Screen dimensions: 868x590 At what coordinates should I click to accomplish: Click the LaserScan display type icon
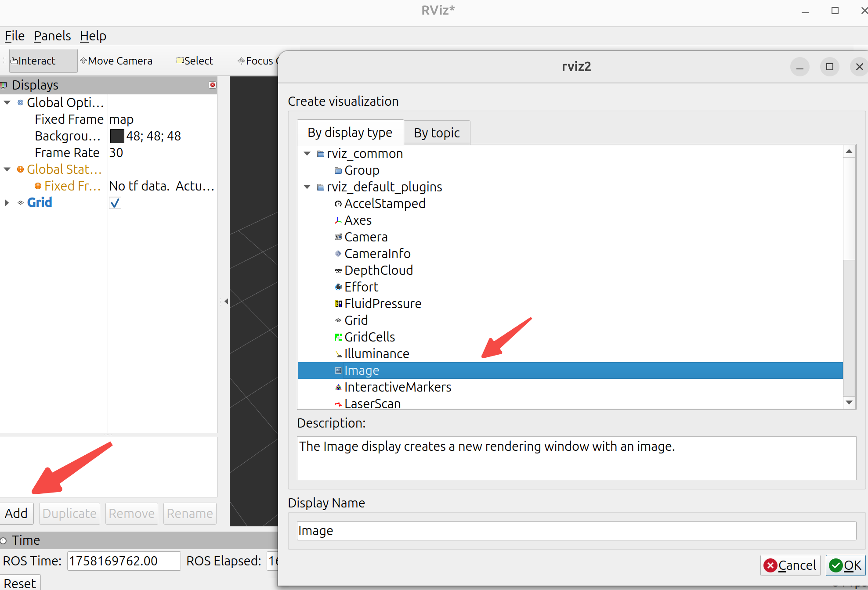(x=338, y=404)
